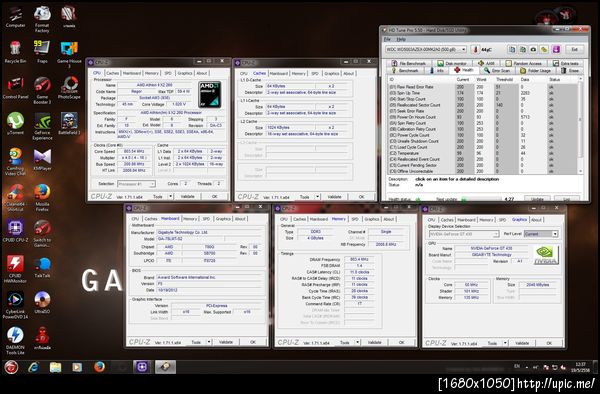600x394 pixels.
Task: Open Fraps desktop icon
Action: tap(42, 52)
